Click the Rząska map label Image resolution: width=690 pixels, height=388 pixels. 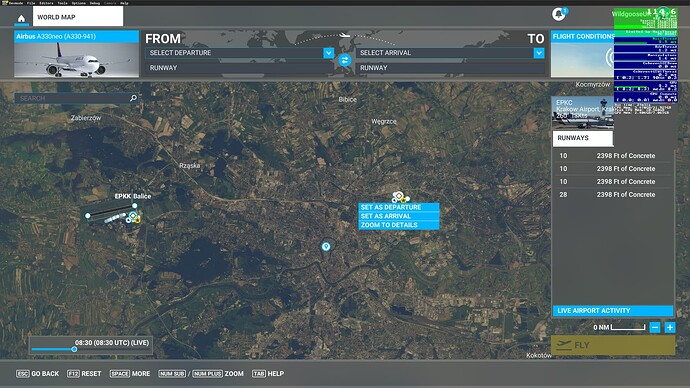point(190,166)
